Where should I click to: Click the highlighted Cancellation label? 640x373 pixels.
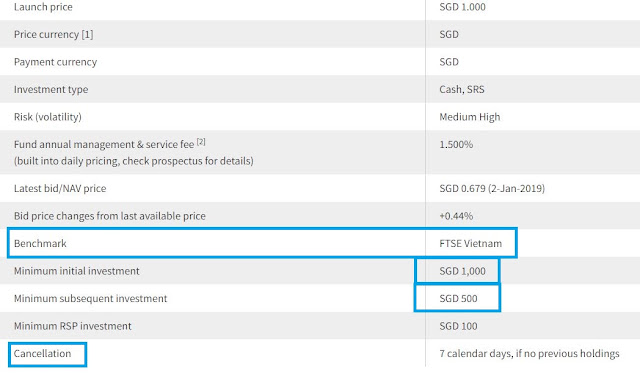pos(42,353)
